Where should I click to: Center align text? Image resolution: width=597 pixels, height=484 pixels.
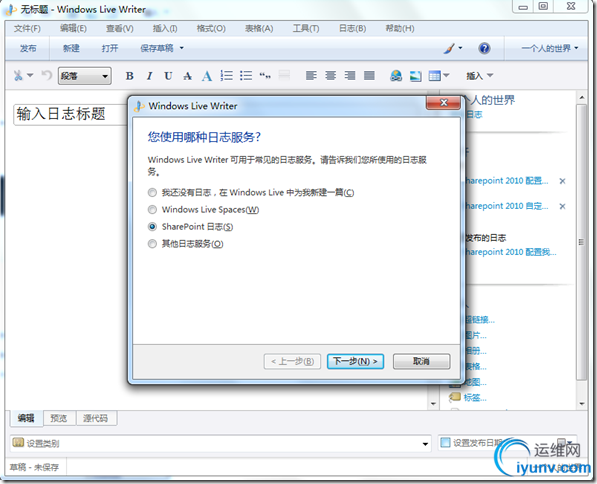pos(330,75)
